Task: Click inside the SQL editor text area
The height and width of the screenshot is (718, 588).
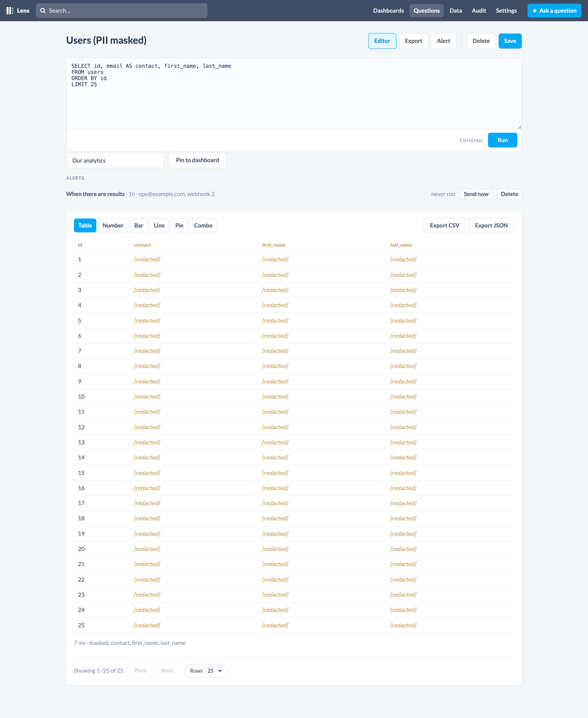Action: coord(294,94)
